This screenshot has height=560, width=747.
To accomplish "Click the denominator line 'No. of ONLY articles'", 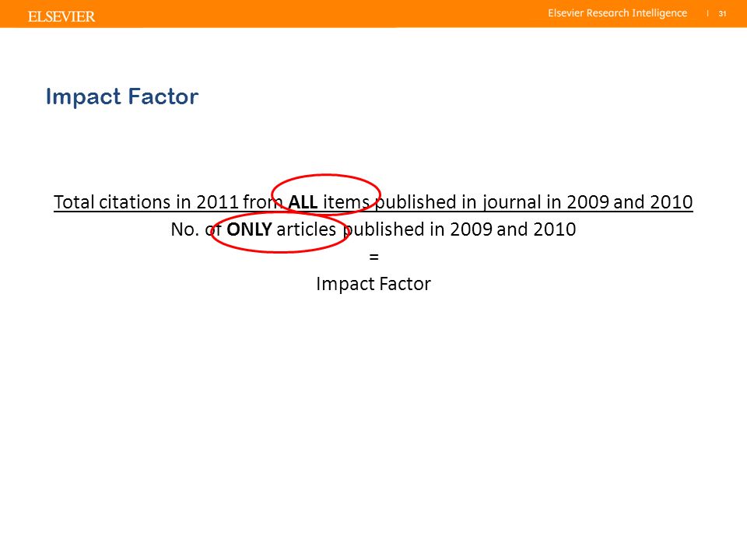I will [x=373, y=229].
